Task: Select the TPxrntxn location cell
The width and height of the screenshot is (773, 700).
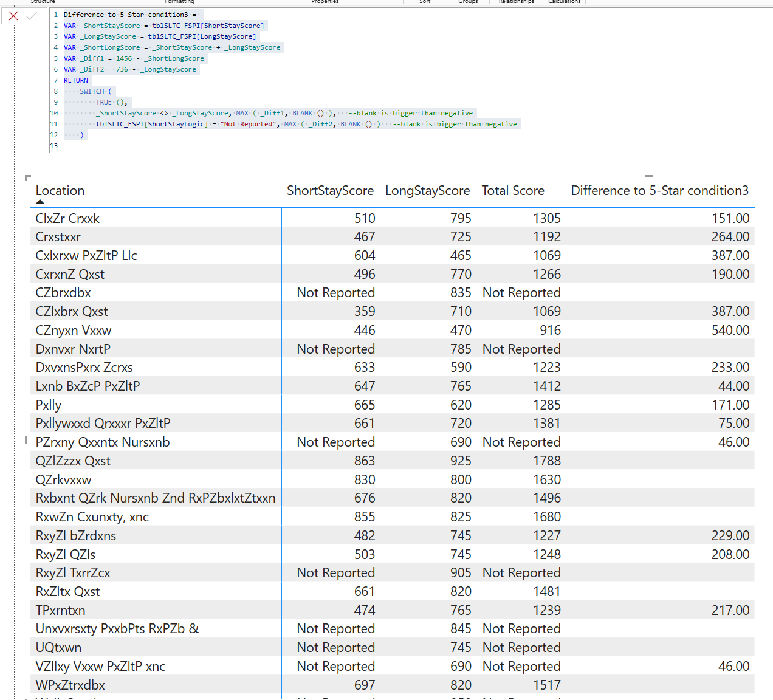Action: click(60, 611)
